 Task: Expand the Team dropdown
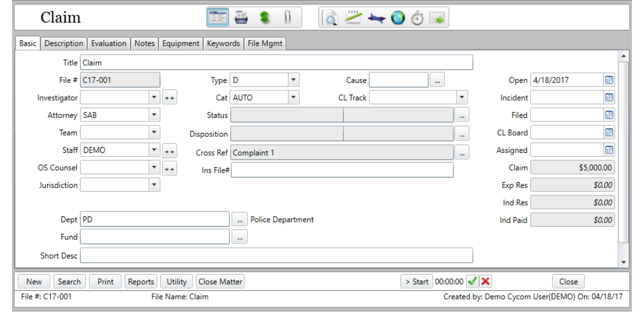pos(154,133)
